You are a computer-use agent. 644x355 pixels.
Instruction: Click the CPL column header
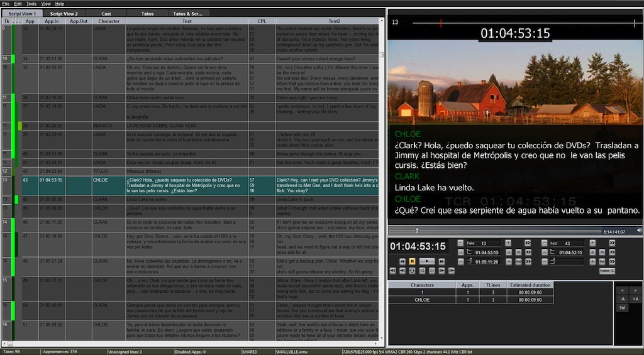262,21
